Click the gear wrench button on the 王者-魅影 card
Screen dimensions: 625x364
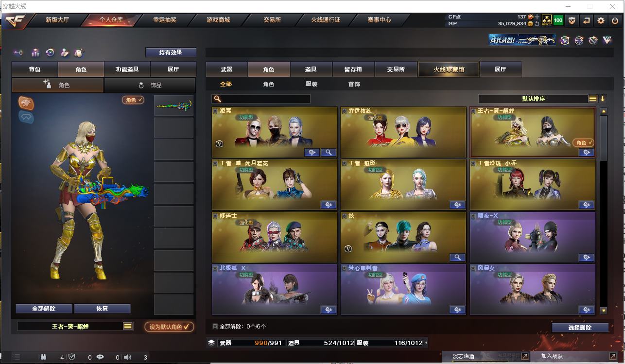(457, 205)
